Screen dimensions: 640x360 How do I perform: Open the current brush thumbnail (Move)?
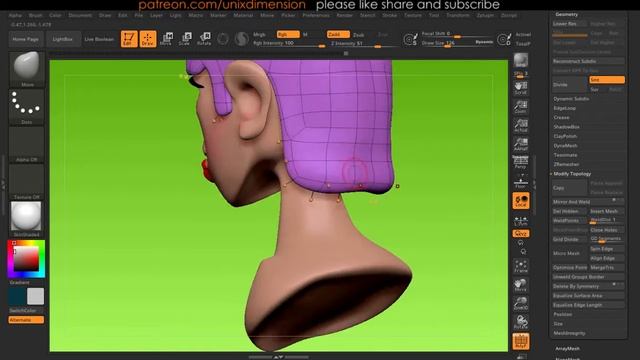click(x=27, y=69)
